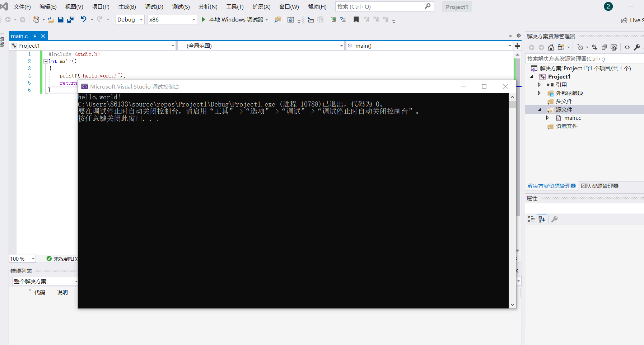The image size is (644, 345).
Task: Collapse the Project1 tree node
Action: tap(532, 77)
